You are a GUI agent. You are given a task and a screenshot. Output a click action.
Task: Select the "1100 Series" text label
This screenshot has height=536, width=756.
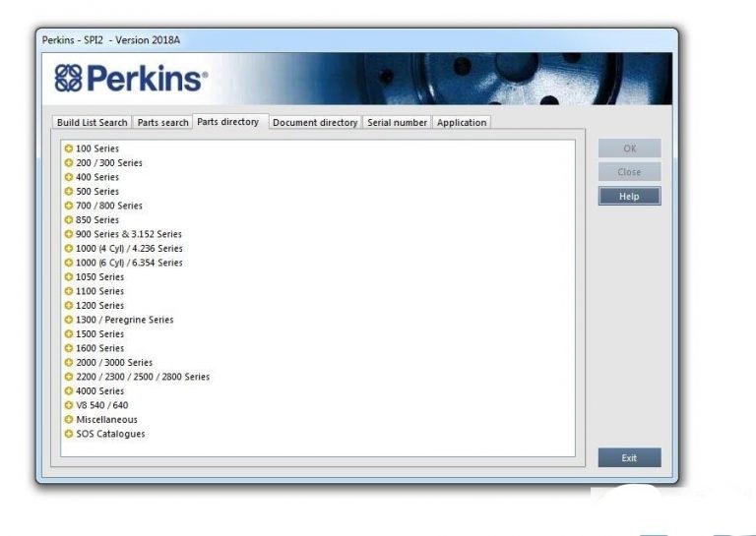point(99,291)
